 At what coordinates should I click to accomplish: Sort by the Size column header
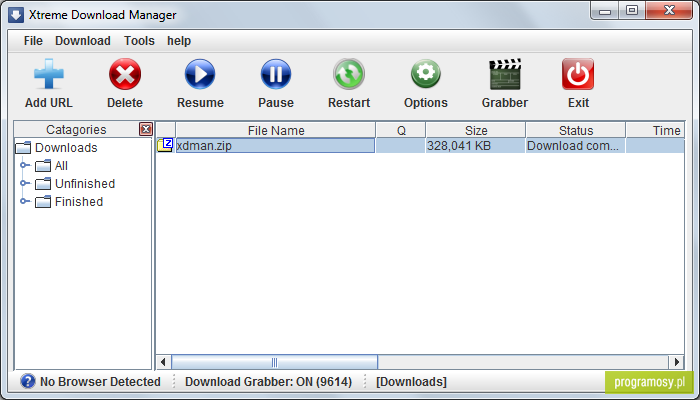pyautogui.click(x=476, y=130)
